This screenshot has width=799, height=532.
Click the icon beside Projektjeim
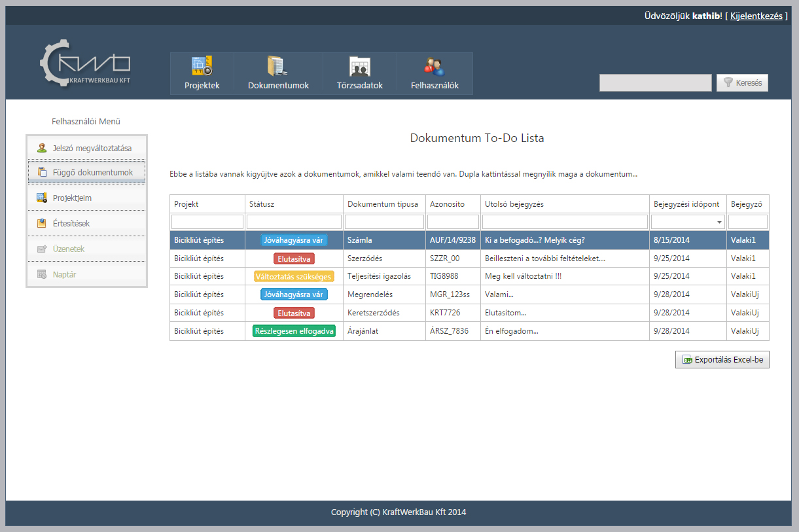(42, 198)
